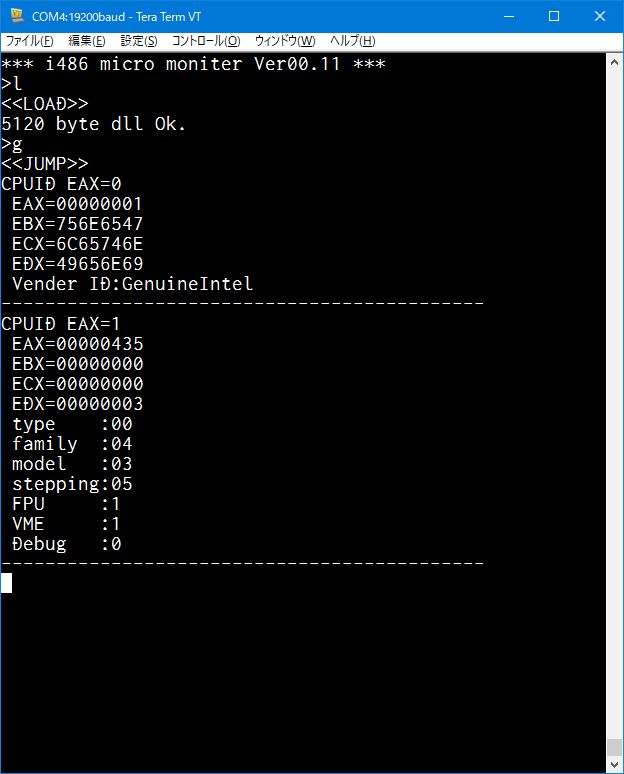Open the ウィンドウ(W) menu
Screen dimensions: 624x774
click(285, 41)
